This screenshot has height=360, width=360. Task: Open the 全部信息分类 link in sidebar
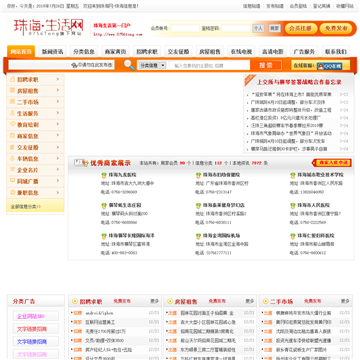point(26,206)
